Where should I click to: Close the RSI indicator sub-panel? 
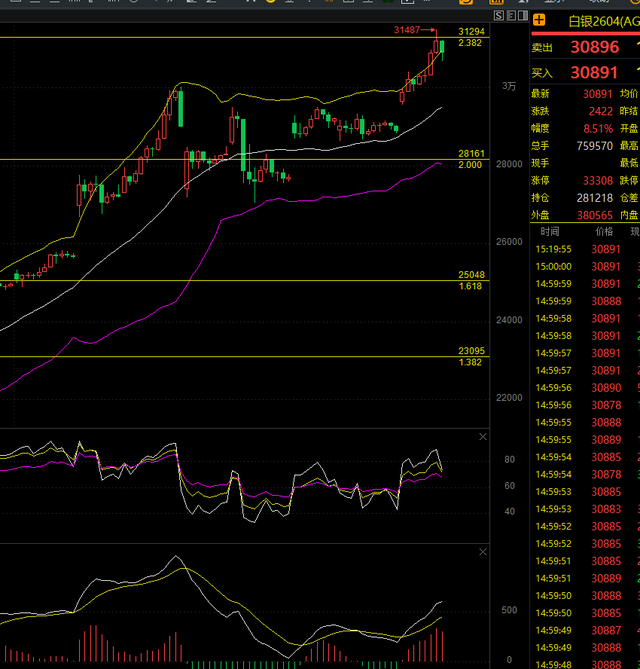point(483,436)
